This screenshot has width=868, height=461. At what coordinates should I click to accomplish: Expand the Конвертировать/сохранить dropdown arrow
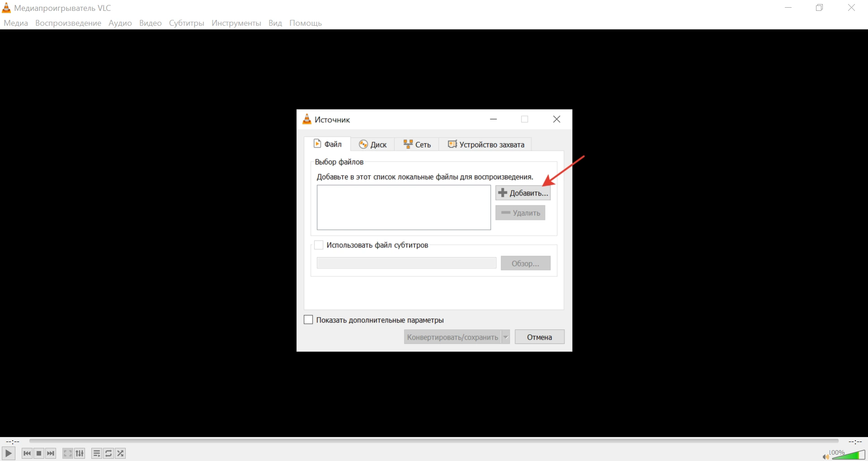tap(506, 337)
